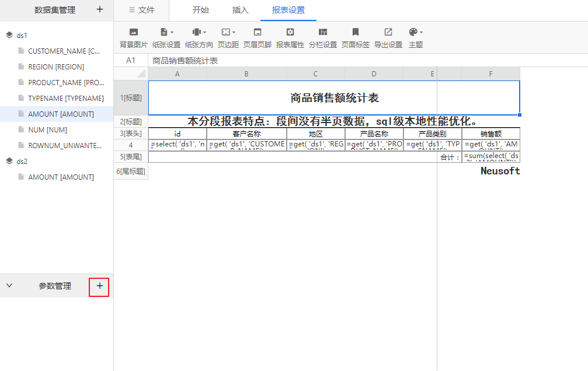Open the 纸张方向 paper orientation dropdown
This screenshot has height=371, width=588.
pos(199,33)
